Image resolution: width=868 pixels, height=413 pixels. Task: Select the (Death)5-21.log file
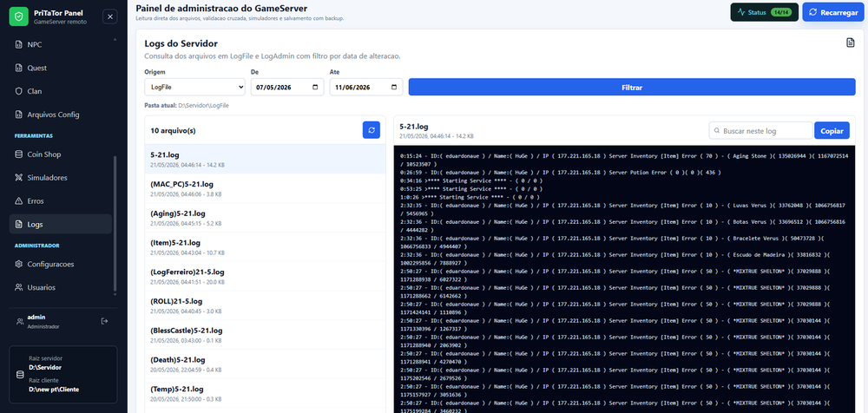265,364
